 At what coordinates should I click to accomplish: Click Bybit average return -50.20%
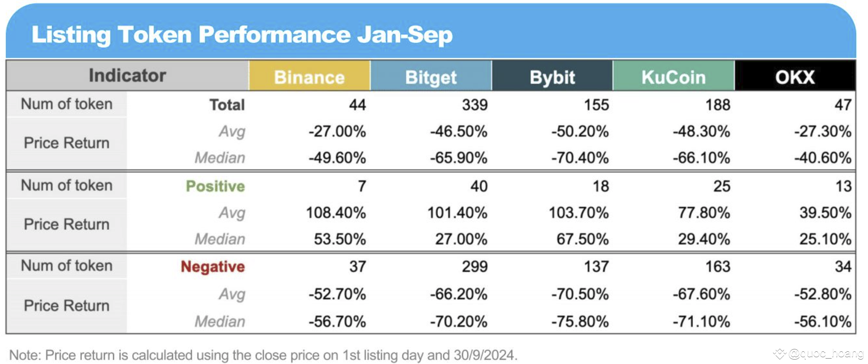tap(580, 131)
